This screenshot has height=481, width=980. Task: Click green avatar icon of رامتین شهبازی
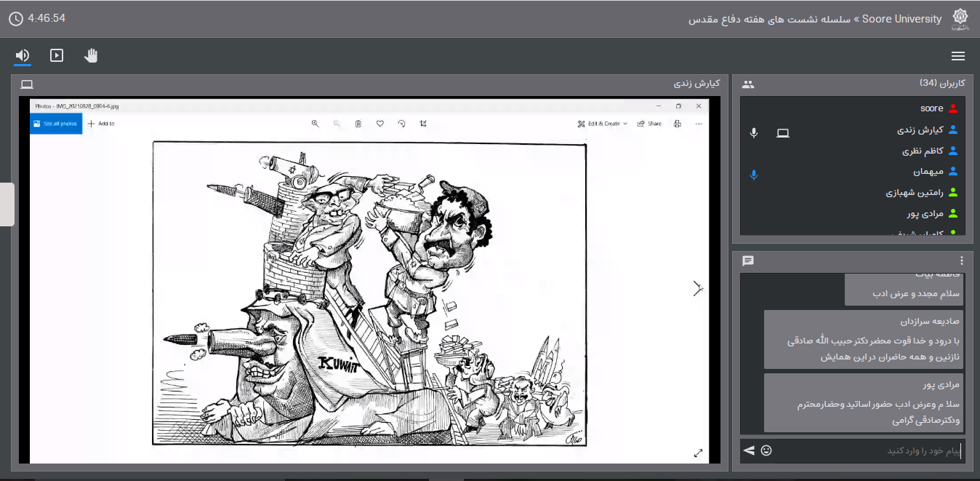point(953,193)
